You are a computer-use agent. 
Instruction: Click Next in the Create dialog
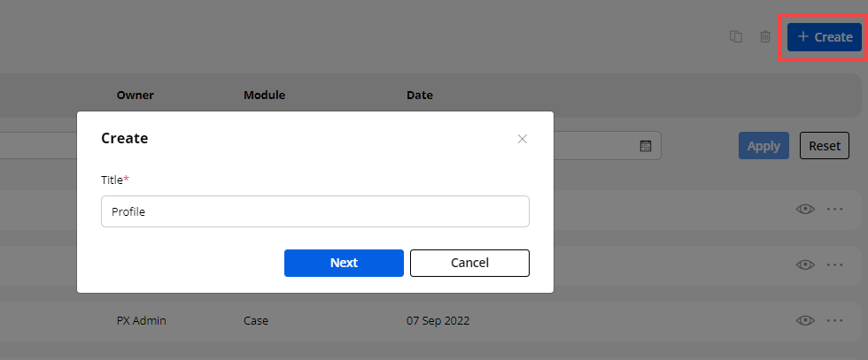344,263
